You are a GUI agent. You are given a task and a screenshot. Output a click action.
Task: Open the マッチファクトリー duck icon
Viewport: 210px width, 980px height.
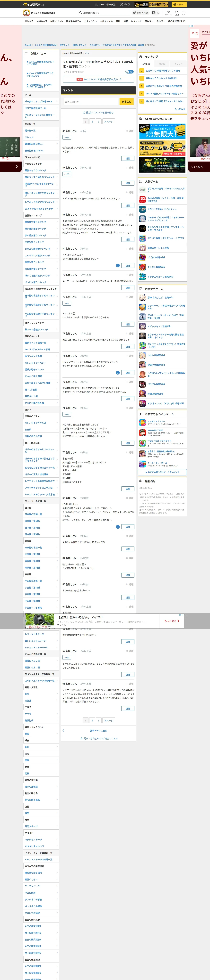click(143, 423)
